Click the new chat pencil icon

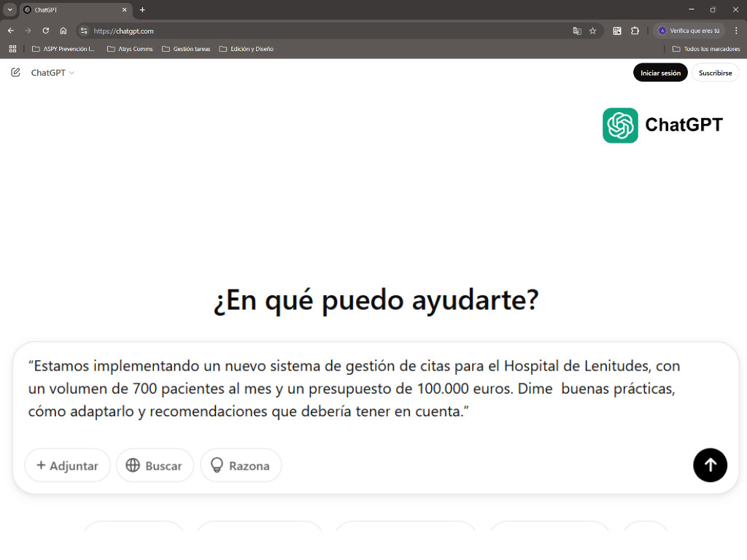[x=15, y=72]
